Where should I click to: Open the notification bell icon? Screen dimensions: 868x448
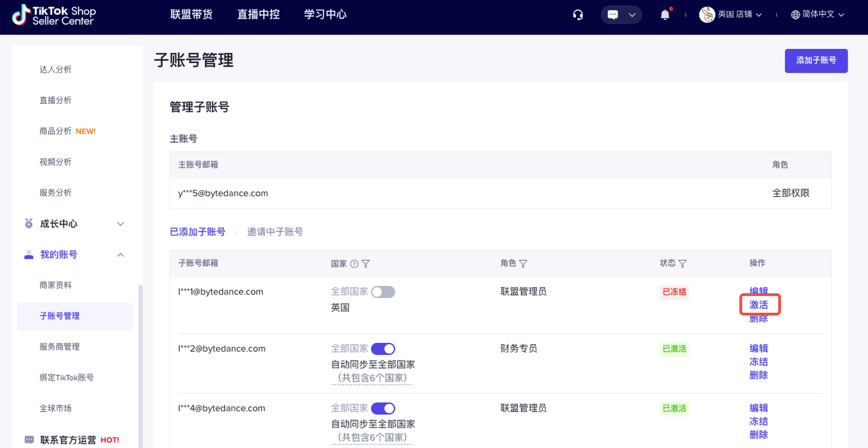[x=665, y=15]
